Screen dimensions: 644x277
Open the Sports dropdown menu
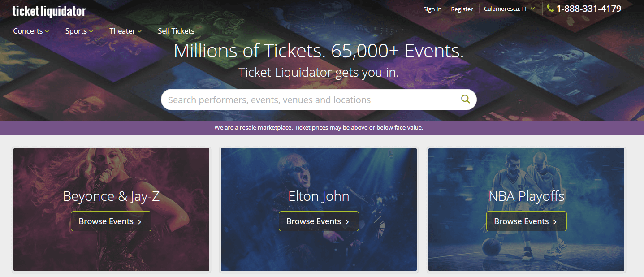pos(79,31)
